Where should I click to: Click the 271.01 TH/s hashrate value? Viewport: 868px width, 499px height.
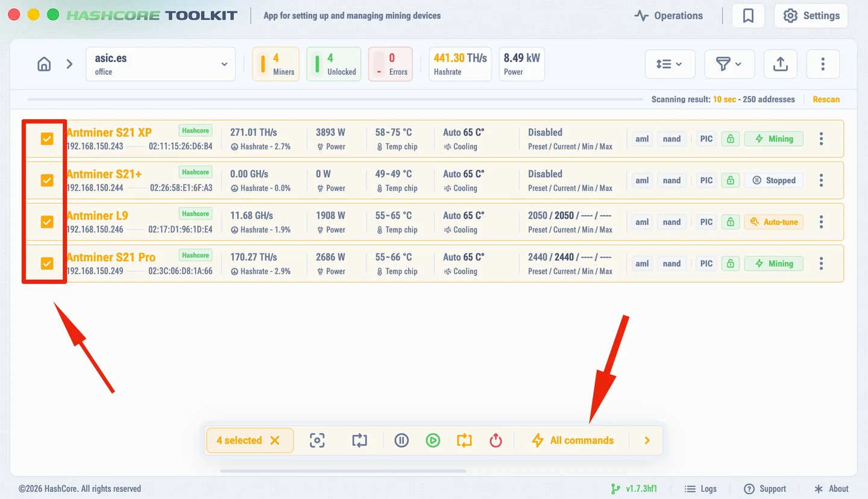coord(254,133)
